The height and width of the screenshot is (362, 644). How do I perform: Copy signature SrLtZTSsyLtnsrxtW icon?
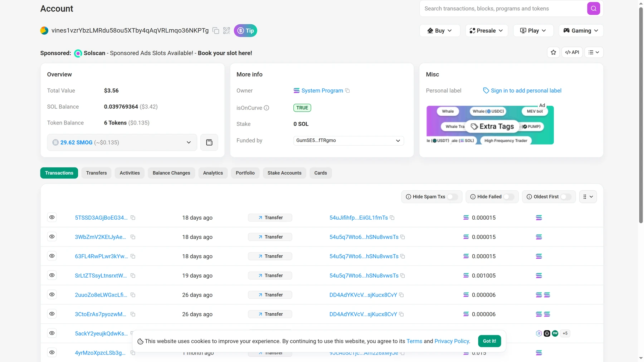(x=133, y=276)
